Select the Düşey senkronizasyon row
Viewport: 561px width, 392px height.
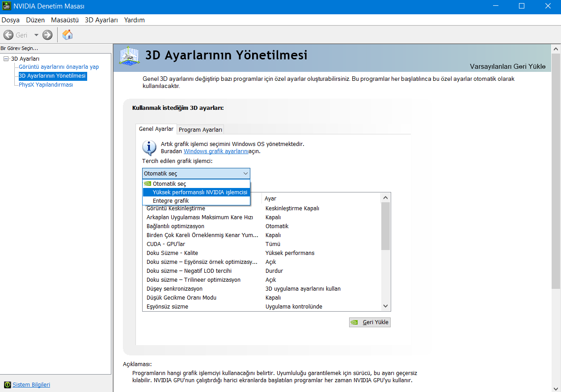click(x=262, y=289)
